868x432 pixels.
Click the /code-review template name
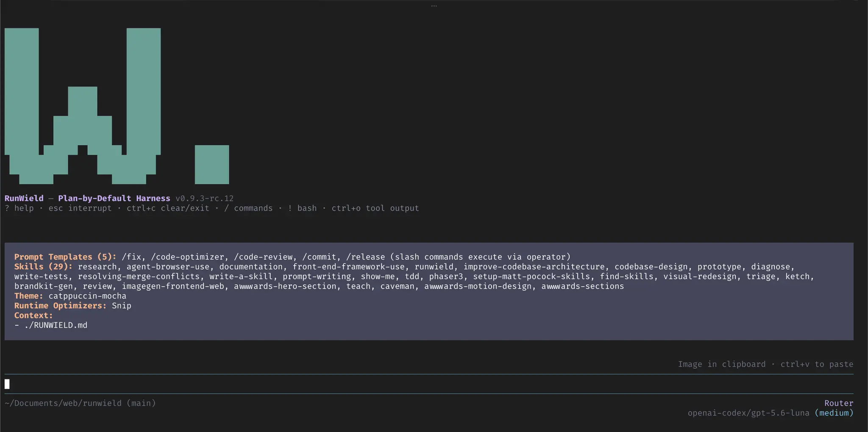(x=263, y=257)
